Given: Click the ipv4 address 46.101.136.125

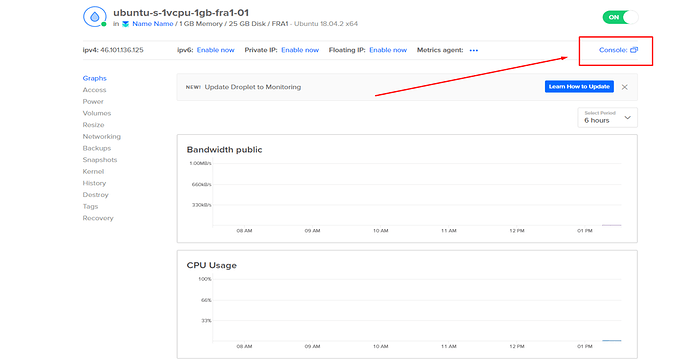Looking at the screenshot, I should [x=122, y=50].
